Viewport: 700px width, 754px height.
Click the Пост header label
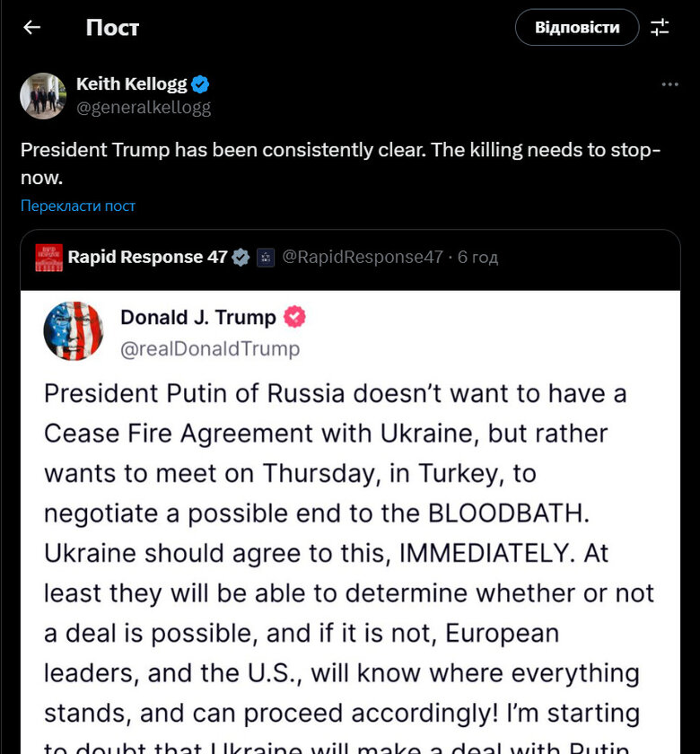pos(109,27)
